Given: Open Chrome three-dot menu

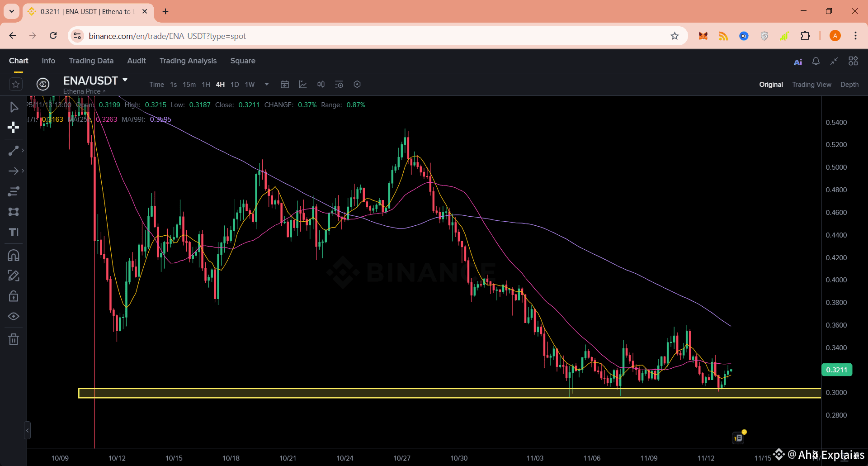Looking at the screenshot, I should 855,36.
